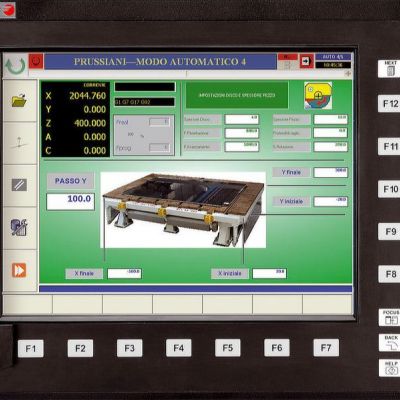The image size is (400, 400).
Task: Click the PASSO Y label button
Action: pos(70,181)
